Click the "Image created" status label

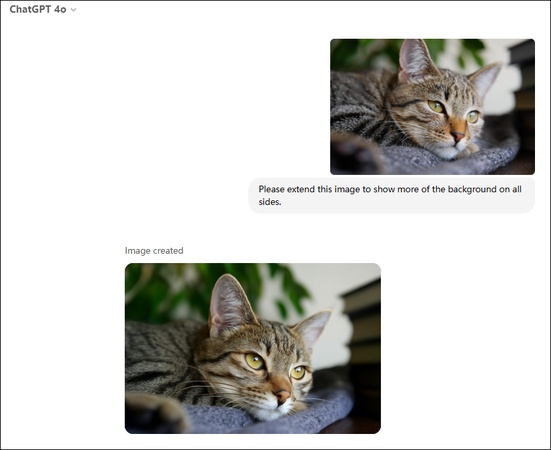click(154, 250)
